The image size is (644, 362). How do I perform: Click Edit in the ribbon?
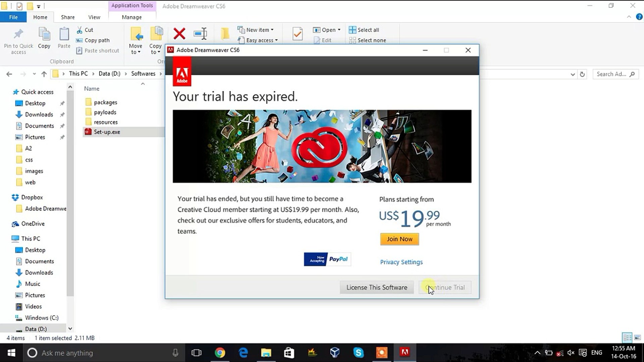[x=322, y=40]
